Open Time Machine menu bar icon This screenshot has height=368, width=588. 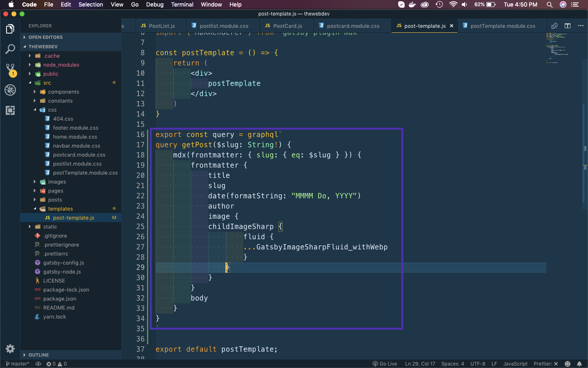point(439,4)
